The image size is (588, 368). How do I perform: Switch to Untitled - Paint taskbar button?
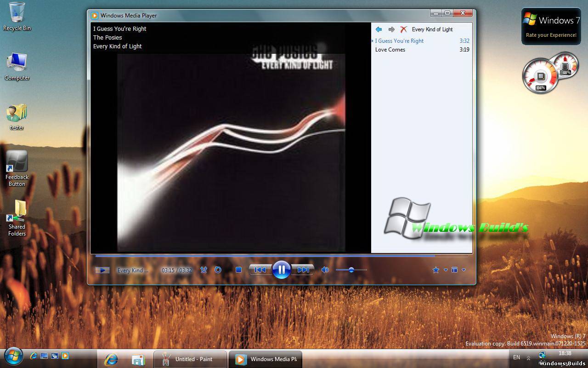pos(190,359)
